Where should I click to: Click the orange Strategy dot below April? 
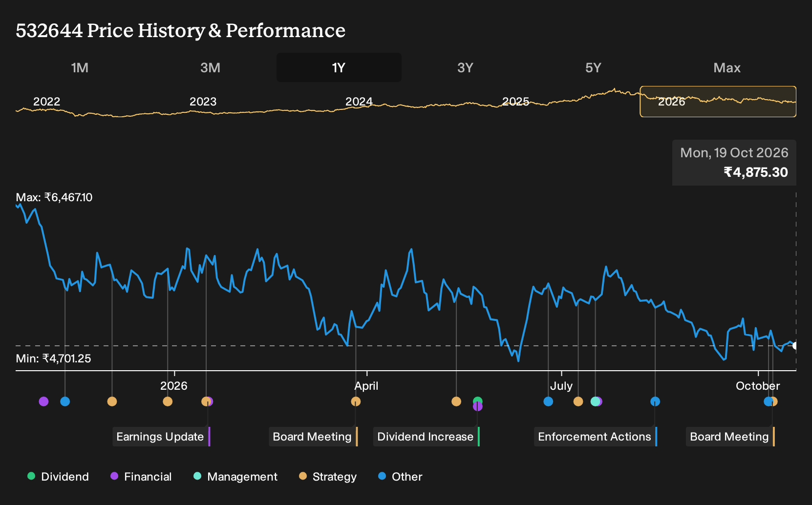[356, 401]
